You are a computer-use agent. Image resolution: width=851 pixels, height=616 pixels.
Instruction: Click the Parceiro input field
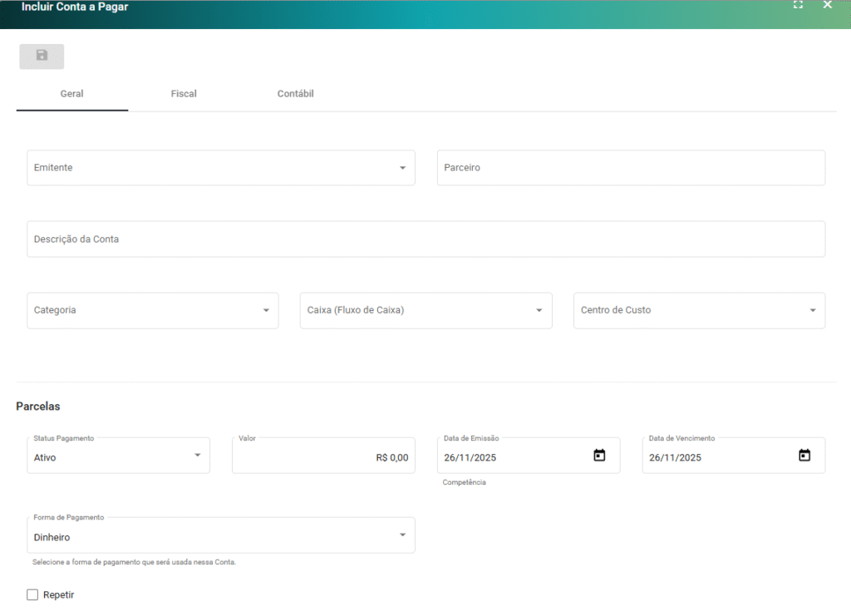coord(631,168)
